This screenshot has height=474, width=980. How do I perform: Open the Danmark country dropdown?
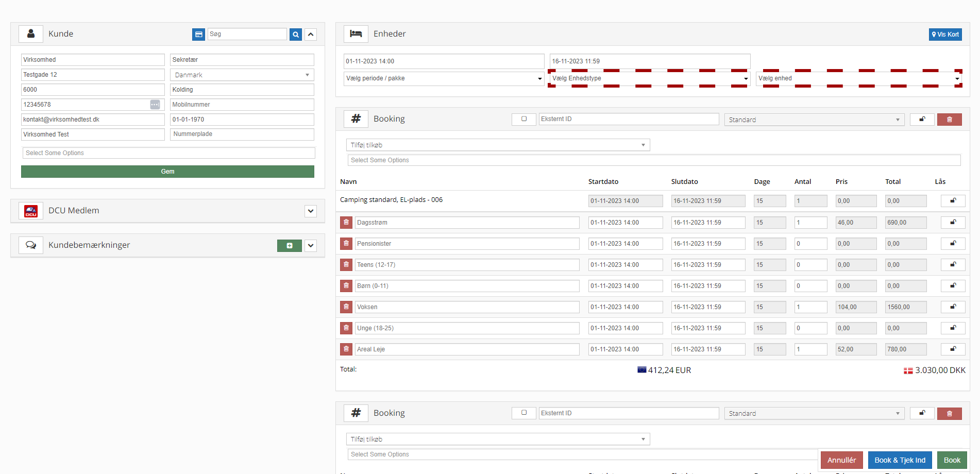[242, 75]
